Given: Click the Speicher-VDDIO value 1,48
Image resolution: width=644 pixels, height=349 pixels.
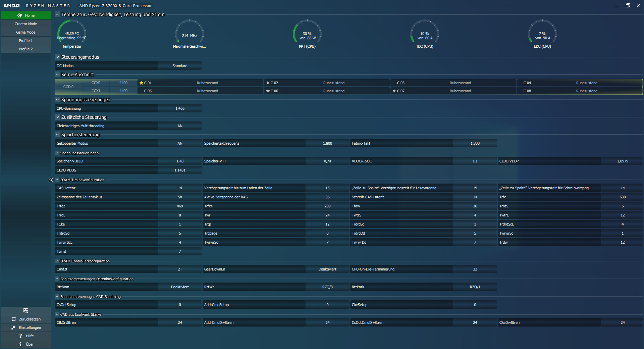Looking at the screenshot, I should coord(180,161).
